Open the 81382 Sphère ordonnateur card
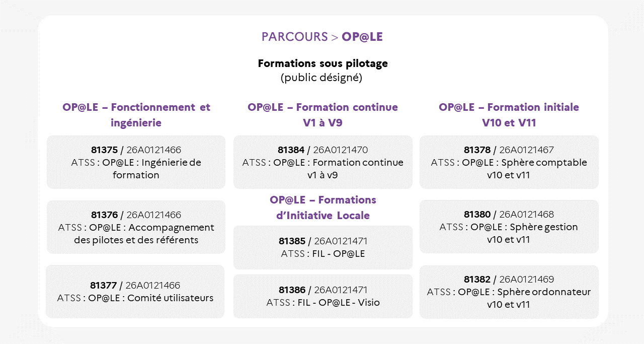This screenshot has width=644, height=344. (509, 292)
